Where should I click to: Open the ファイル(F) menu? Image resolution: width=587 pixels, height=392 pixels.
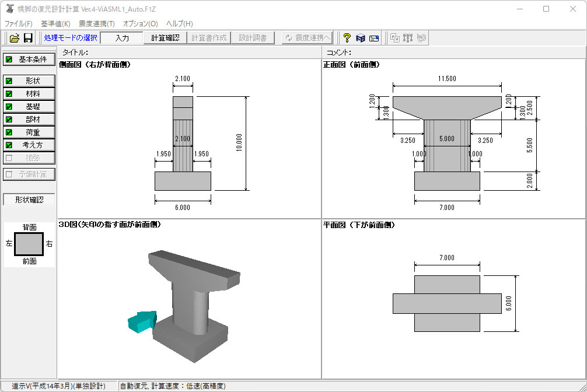[19, 24]
